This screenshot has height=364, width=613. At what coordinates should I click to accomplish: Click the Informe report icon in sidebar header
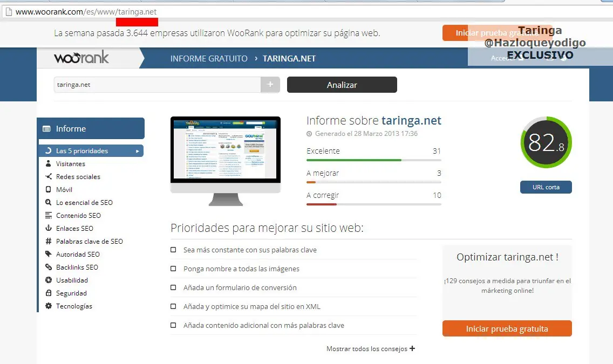point(46,129)
